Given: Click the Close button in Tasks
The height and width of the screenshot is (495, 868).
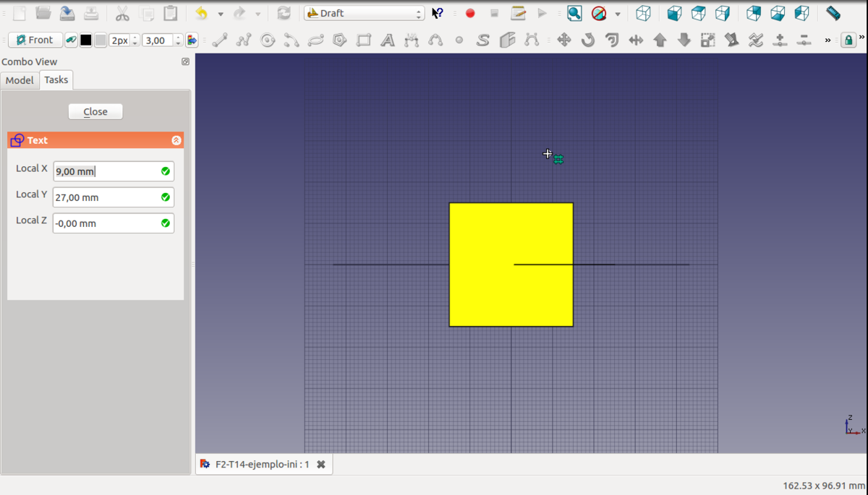Looking at the screenshot, I should (x=95, y=111).
